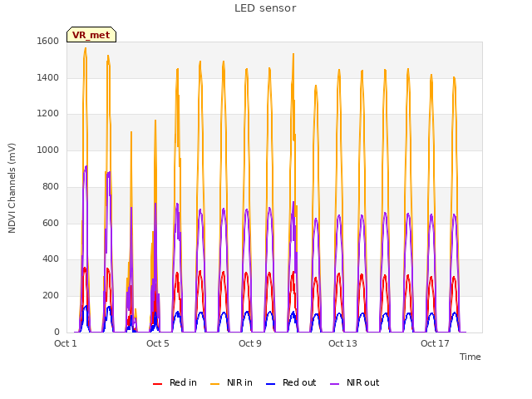The height and width of the screenshot is (399, 532).
Task: Toggle the NIR out legend entry
Action: pyautogui.click(x=355, y=382)
